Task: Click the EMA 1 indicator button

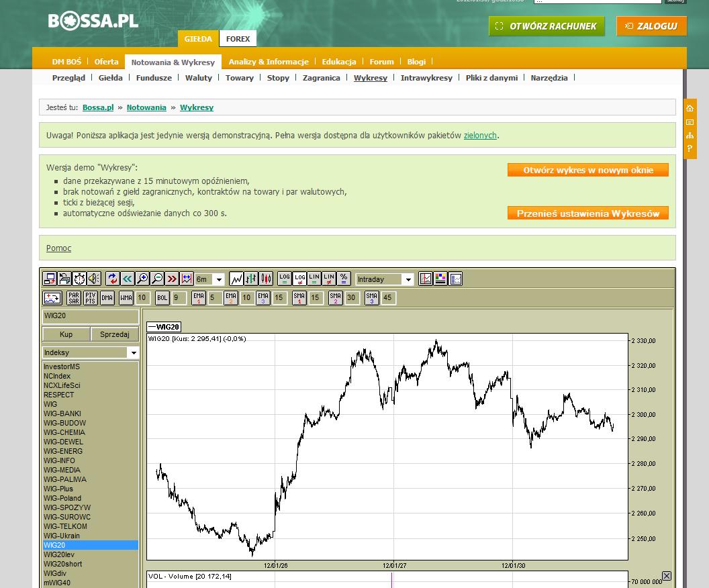Action: coord(199,298)
